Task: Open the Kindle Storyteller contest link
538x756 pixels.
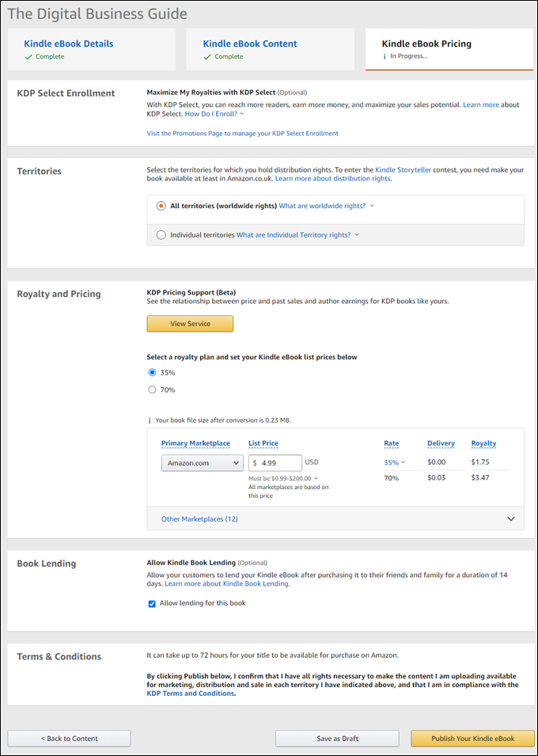Action: coord(404,169)
